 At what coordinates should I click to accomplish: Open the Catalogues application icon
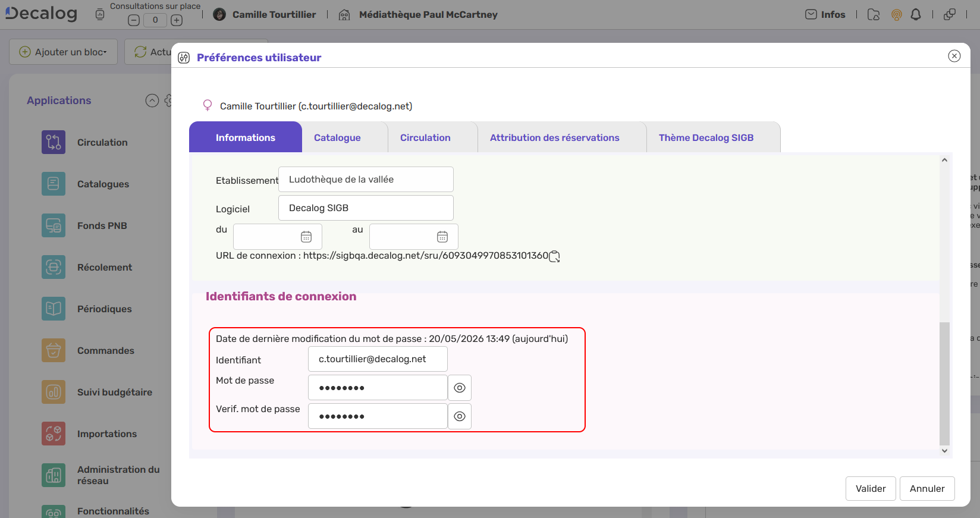(54, 184)
